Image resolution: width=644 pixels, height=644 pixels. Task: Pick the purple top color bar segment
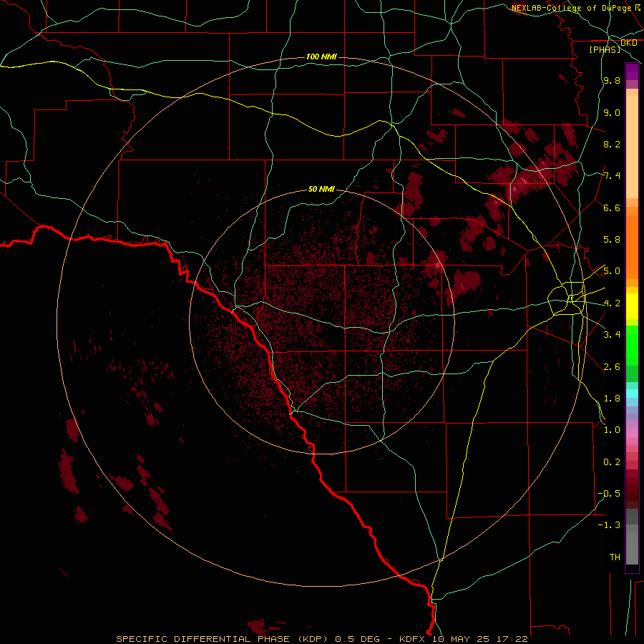coord(632,72)
